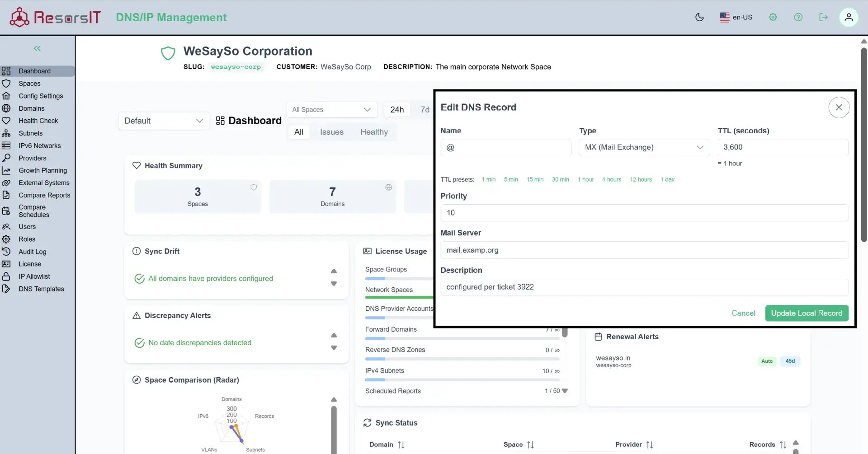This screenshot has height=454, width=868.
Task: Open DNS Templates icon in sidebar
Action: point(6,289)
